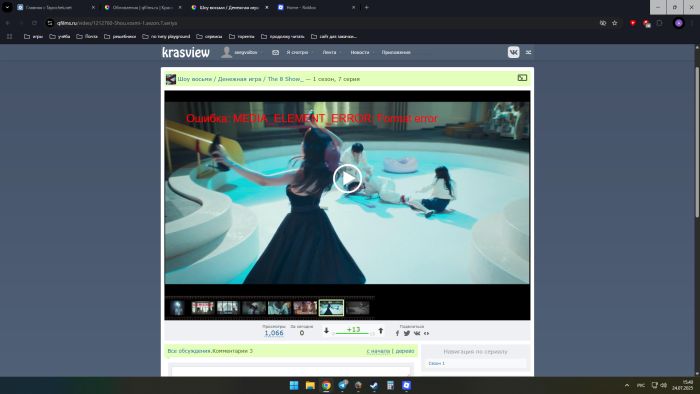Open the Я смотрю menu
Screen dimensions: 700x394
(x=297, y=53)
